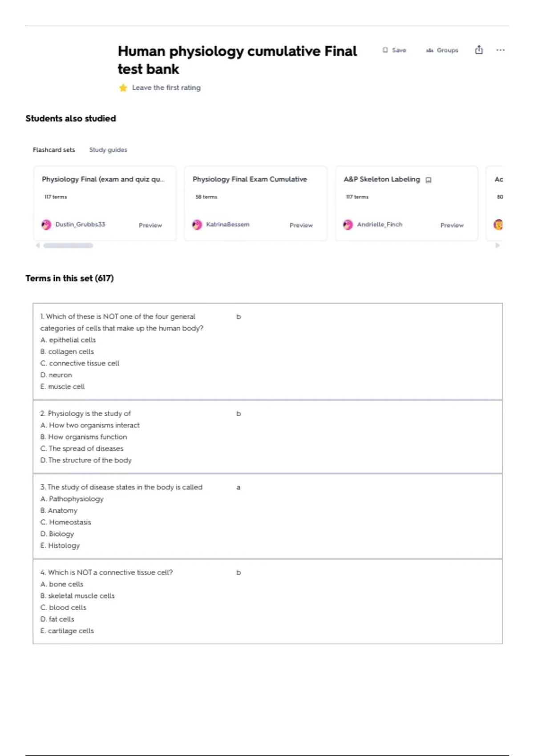Open the three-dot more options menu

point(501,50)
